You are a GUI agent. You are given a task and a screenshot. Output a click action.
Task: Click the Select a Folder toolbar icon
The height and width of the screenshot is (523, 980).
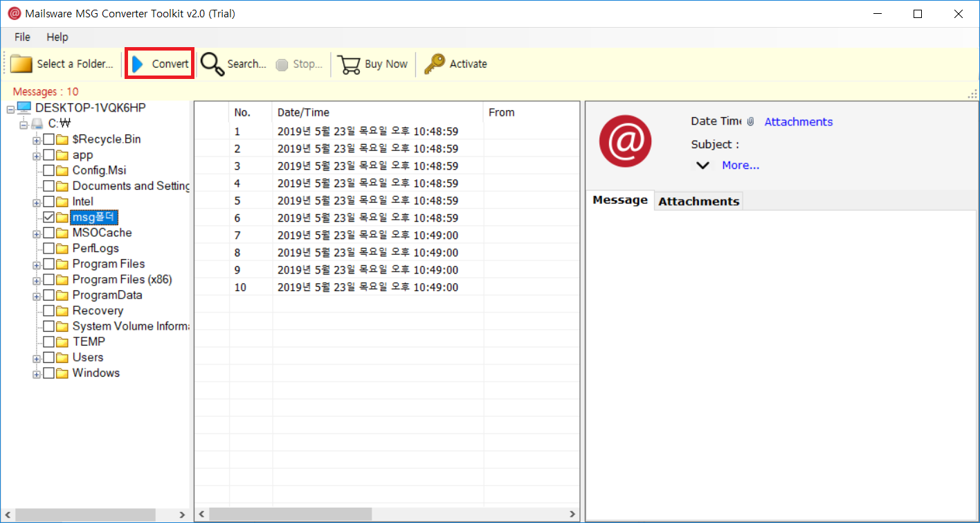coord(21,64)
